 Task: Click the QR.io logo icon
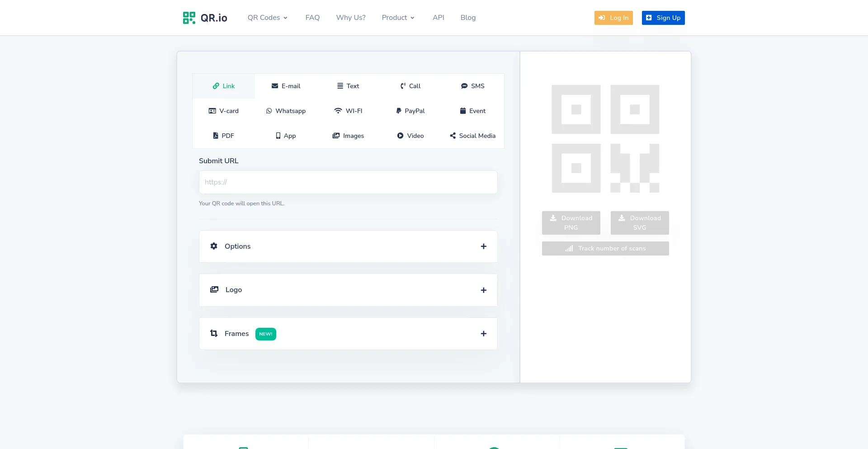pos(189,18)
